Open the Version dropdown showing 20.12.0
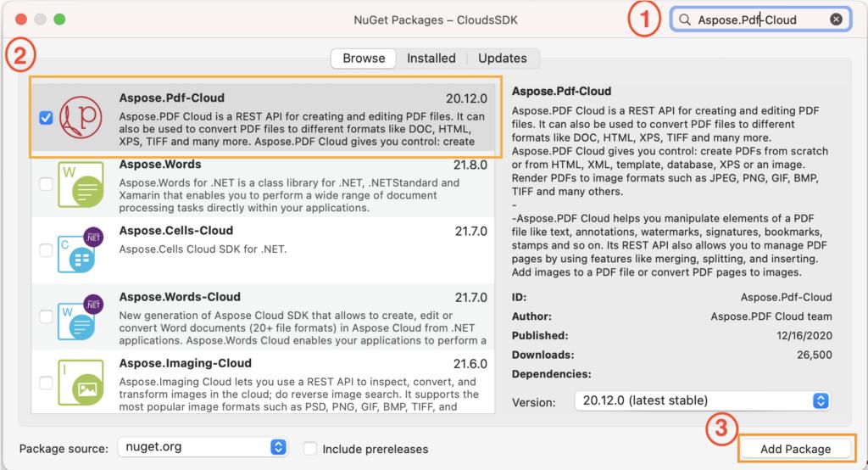868x470 pixels. click(x=702, y=400)
